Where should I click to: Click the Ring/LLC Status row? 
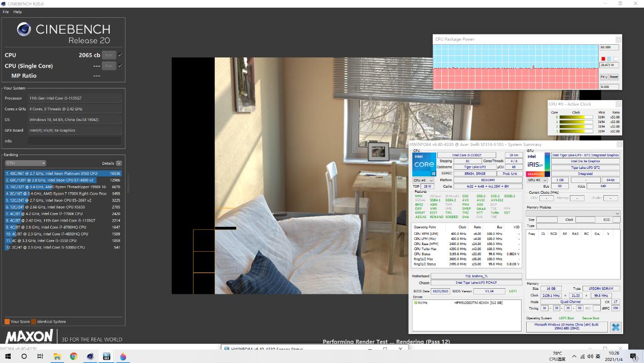tap(467, 264)
